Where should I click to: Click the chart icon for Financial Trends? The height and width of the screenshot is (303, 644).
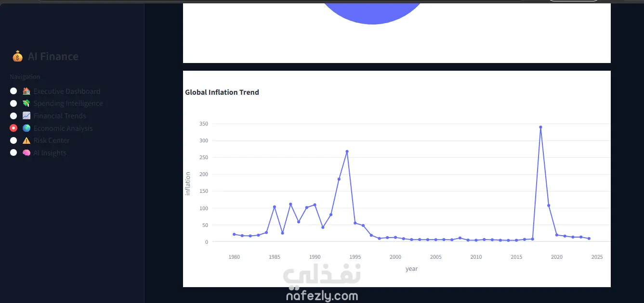tap(26, 116)
